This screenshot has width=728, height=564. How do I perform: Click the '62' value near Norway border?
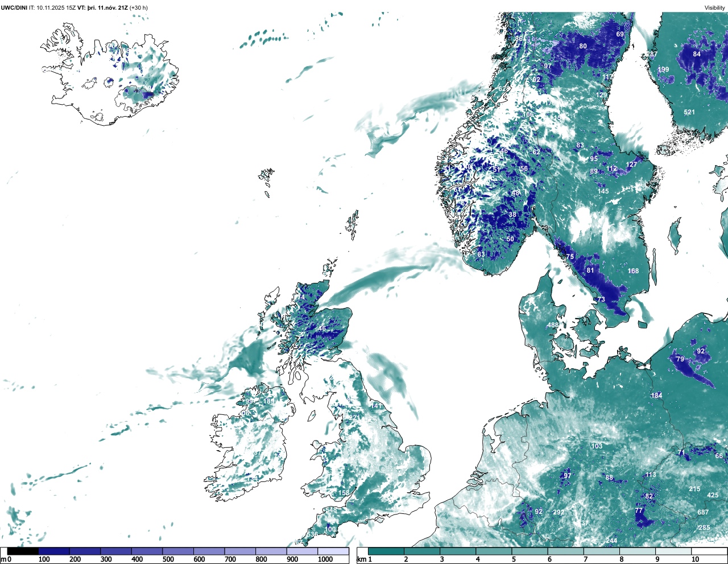[x=536, y=152]
